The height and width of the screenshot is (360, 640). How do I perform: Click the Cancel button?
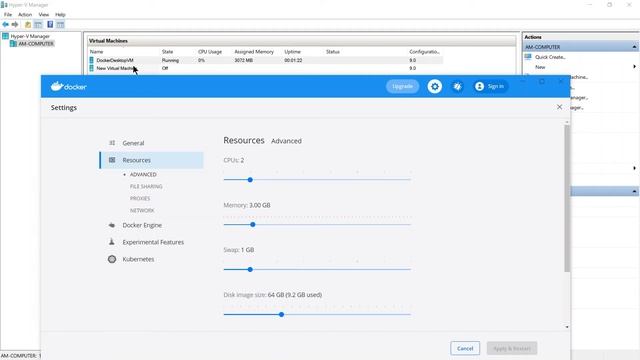coord(465,348)
